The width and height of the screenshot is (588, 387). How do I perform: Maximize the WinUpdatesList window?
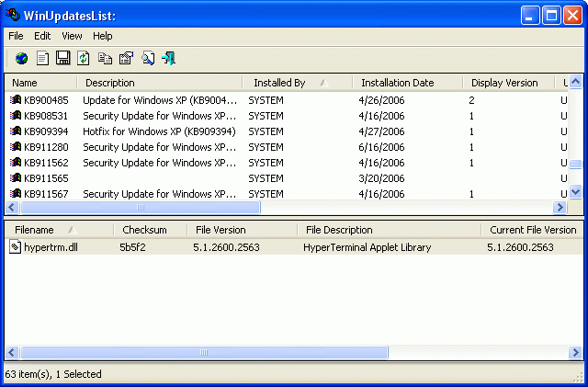(551, 16)
